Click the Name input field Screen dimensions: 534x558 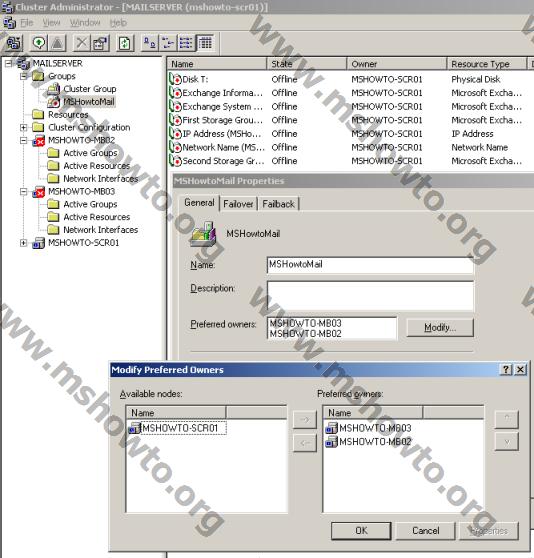coord(370,265)
